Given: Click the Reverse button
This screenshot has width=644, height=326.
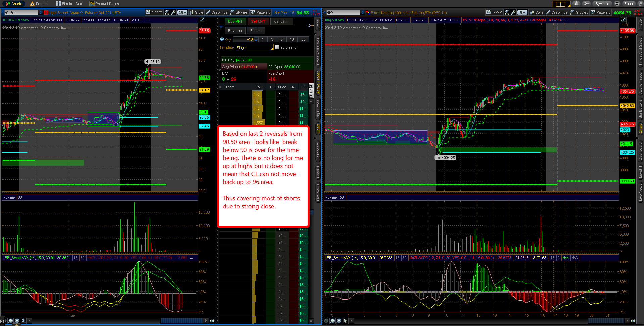Looking at the screenshot, I should [235, 31].
